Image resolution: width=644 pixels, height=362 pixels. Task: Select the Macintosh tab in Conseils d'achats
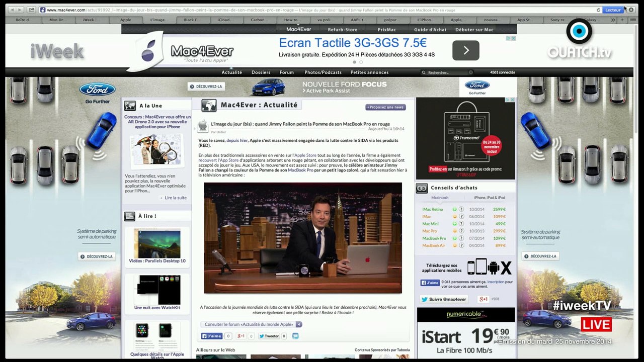[440, 198]
